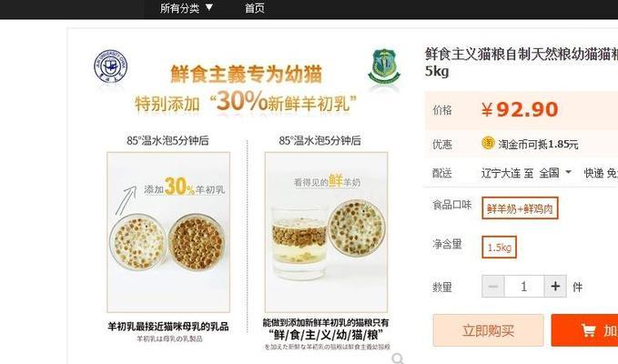Click the 立即购买 buy now button
Screen dimensions: 618x364
click(x=488, y=330)
